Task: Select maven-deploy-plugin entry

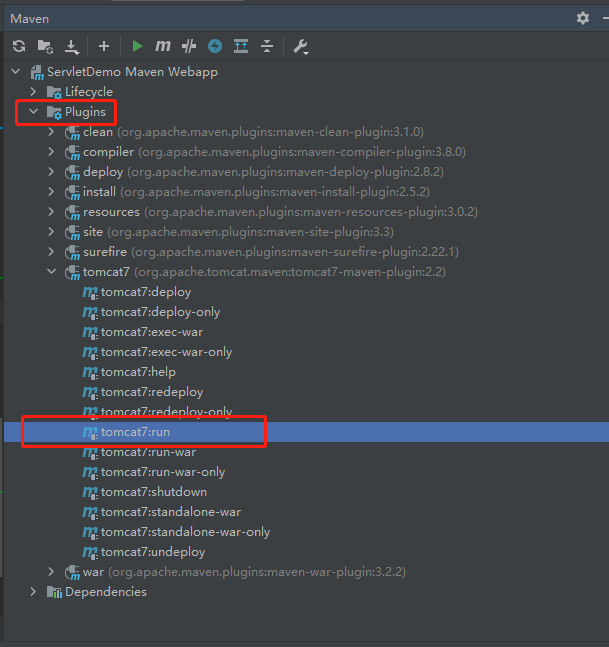Action: (263, 172)
